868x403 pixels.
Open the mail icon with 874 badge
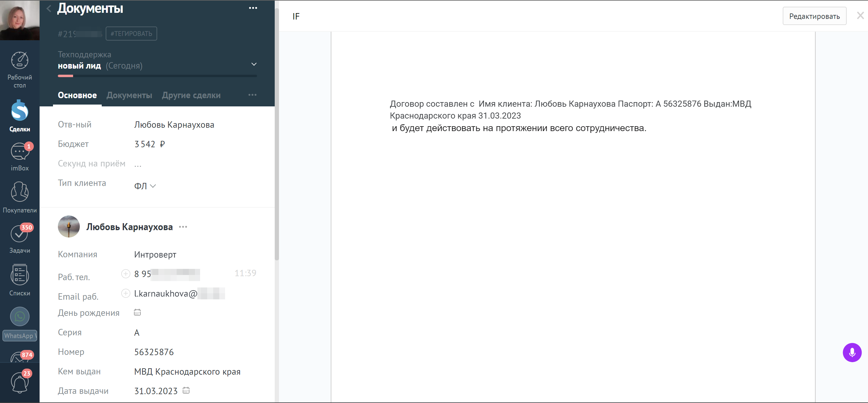[x=20, y=356]
